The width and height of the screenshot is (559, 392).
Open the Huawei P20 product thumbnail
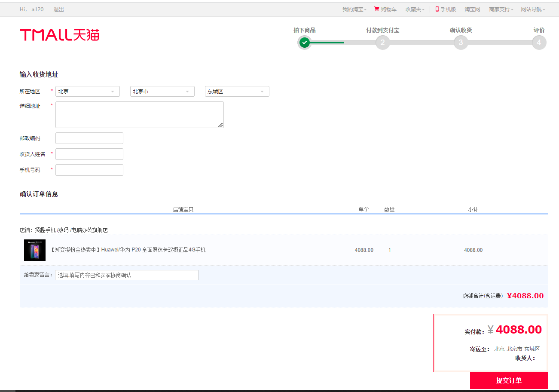point(35,250)
